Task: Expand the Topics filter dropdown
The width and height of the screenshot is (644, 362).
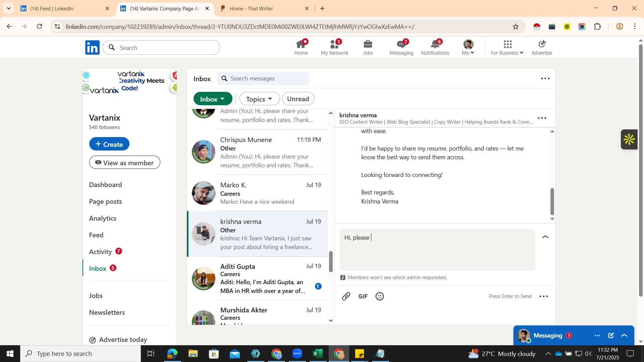Action: point(260,99)
